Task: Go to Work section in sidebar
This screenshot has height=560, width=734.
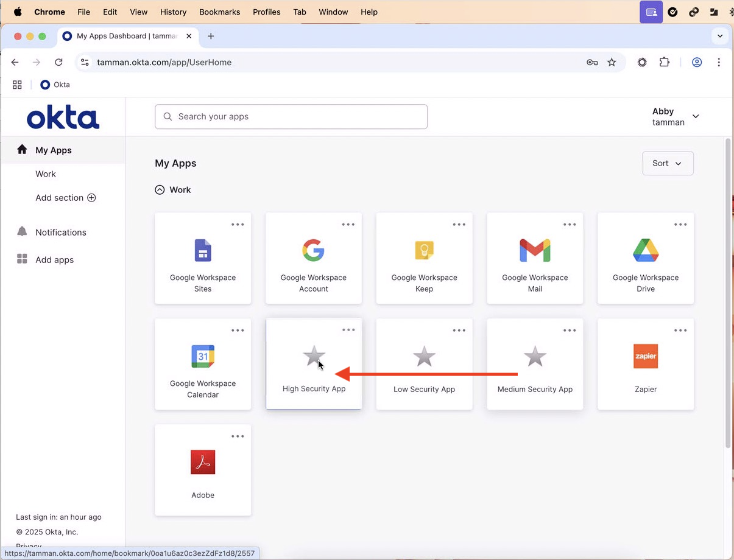Action: pyautogui.click(x=46, y=174)
